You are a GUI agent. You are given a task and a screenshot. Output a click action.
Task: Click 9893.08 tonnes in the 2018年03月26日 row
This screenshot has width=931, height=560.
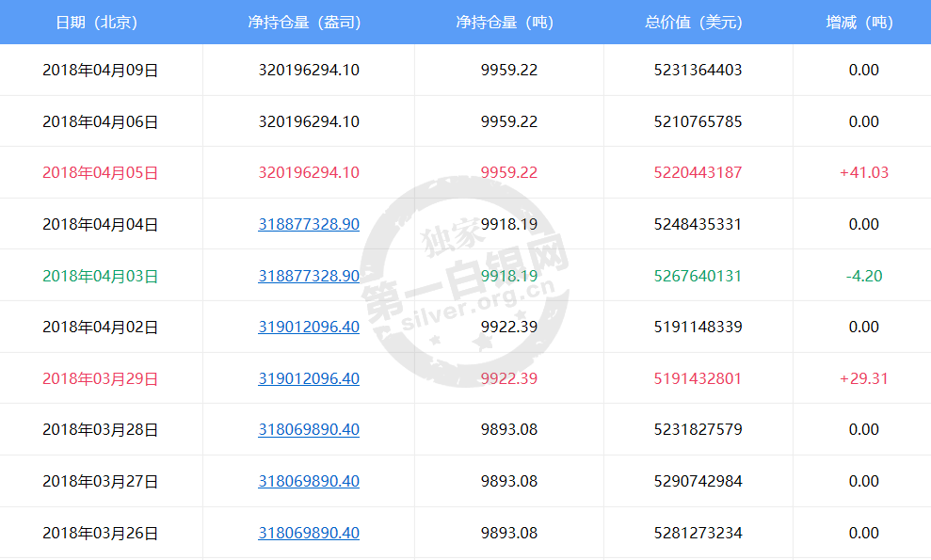[509, 534]
